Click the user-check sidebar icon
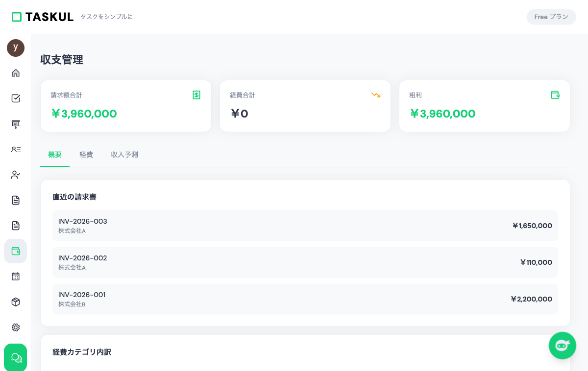This screenshot has width=588, height=371. pos(16,175)
